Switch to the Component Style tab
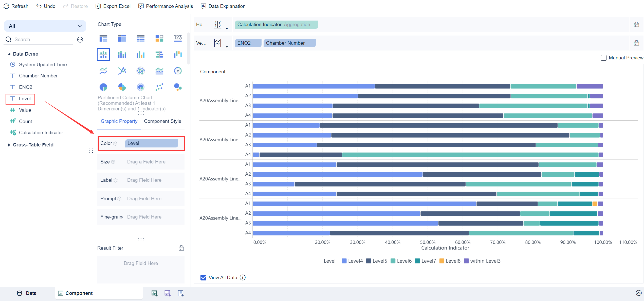 162,121
